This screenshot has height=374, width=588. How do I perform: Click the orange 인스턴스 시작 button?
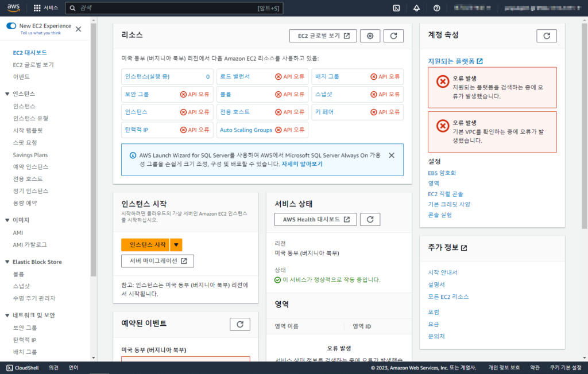145,245
